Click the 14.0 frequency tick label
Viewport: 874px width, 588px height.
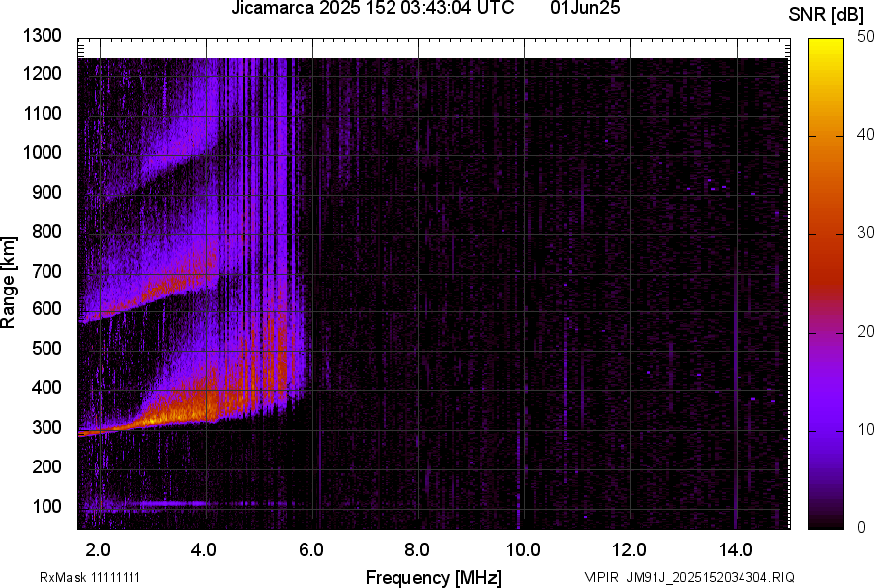736,550
